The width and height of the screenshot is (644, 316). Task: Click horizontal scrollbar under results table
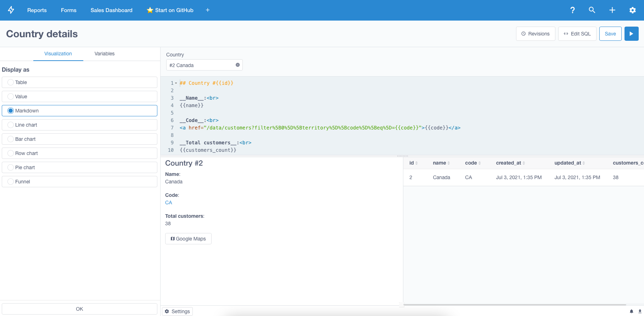514,305
